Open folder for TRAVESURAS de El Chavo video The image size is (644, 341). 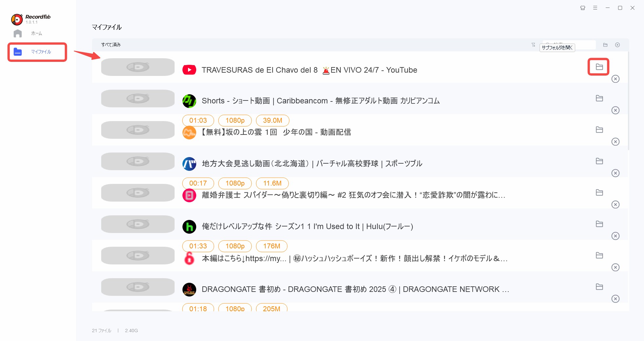(x=599, y=67)
